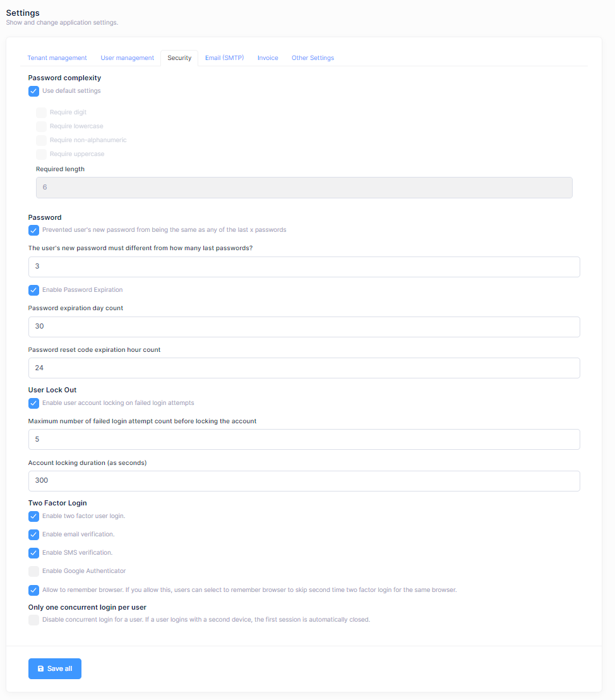This screenshot has width=615, height=700.
Task: Click the Account locking duration field
Action: click(304, 481)
